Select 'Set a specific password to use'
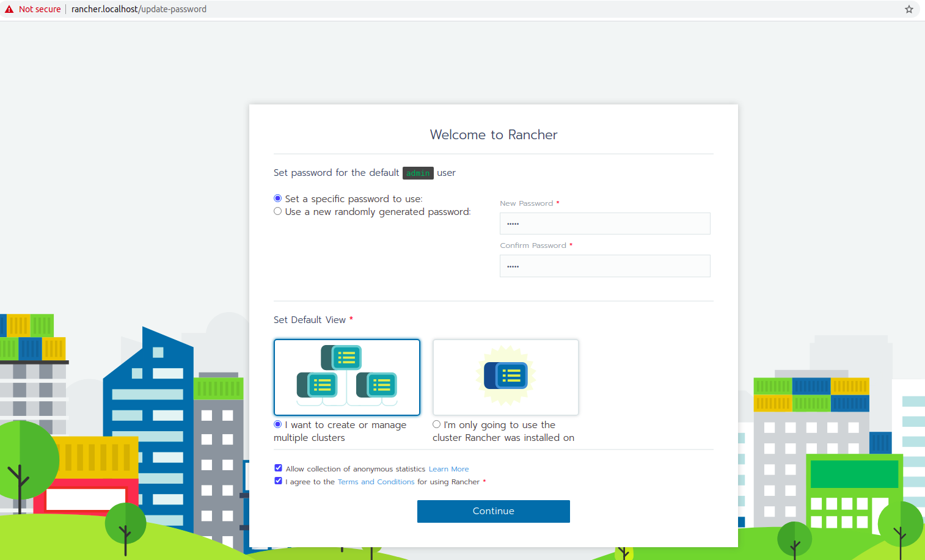 278,198
